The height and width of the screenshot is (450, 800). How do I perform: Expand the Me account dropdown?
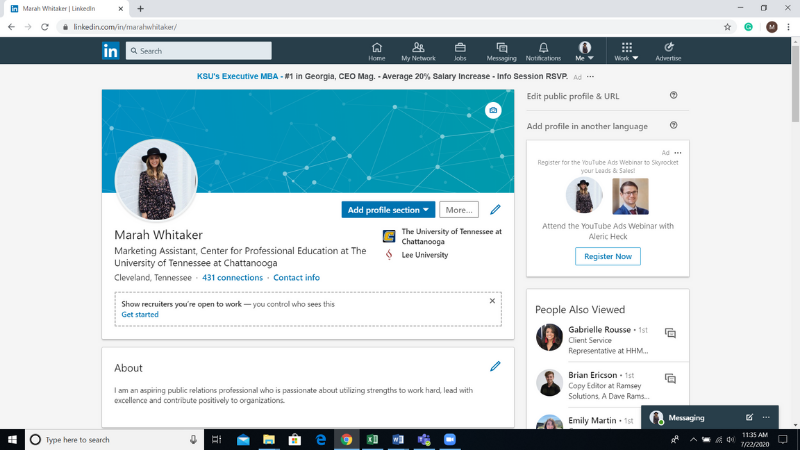click(585, 52)
